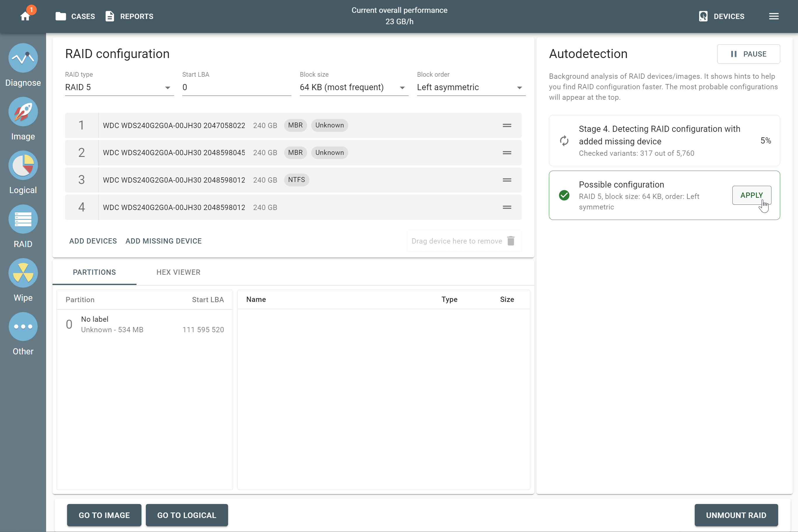
Task: Click the 23 GB/h performance readout
Action: 399,21
